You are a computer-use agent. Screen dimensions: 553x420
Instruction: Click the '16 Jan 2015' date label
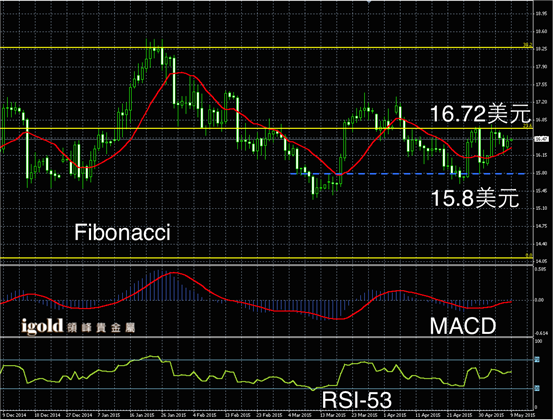(x=141, y=415)
